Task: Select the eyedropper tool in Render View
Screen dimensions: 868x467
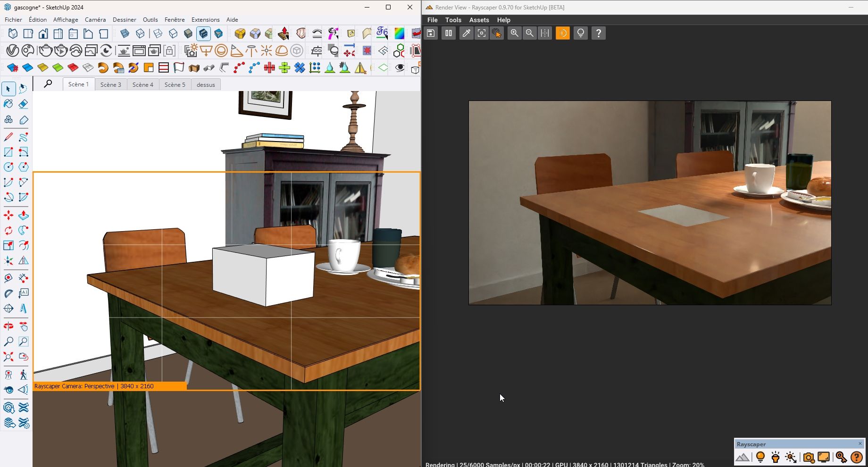Action: (466, 33)
